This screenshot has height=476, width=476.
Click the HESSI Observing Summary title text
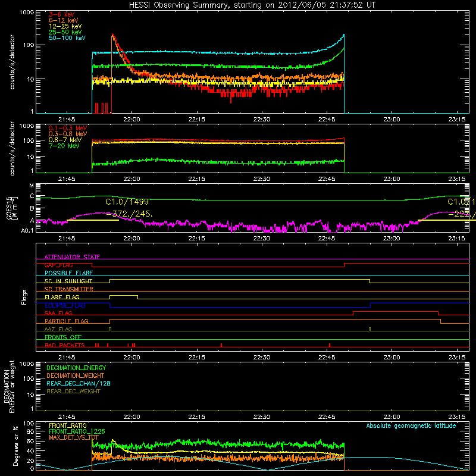(252, 5)
